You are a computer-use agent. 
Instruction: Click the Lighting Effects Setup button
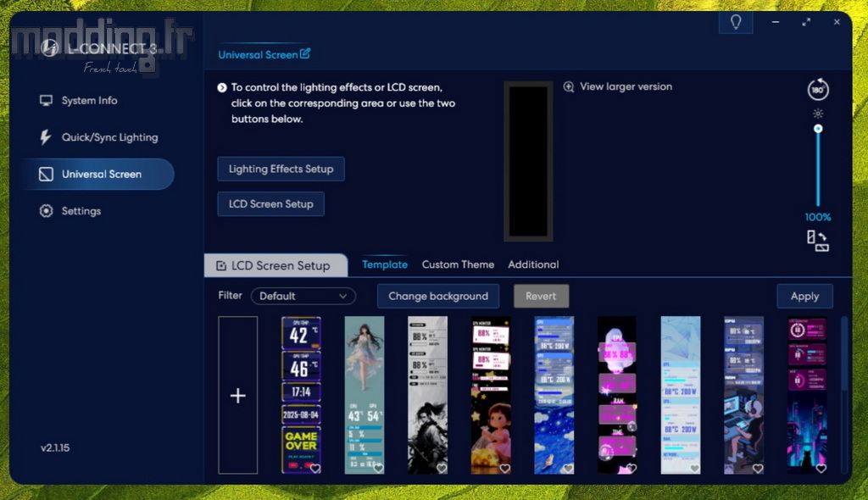click(x=281, y=169)
